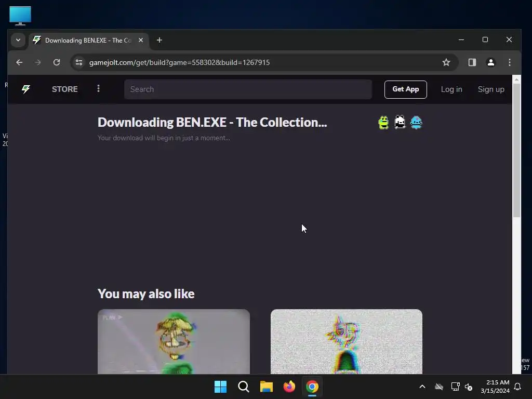Open the notifications bell
The height and width of the screenshot is (399, 532).
pos(518,387)
